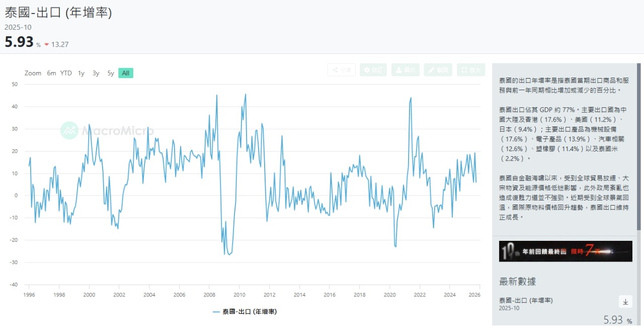Viewport: 644px width, 330px height.
Task: Click the 最新數據 heading
Action: coord(518,282)
